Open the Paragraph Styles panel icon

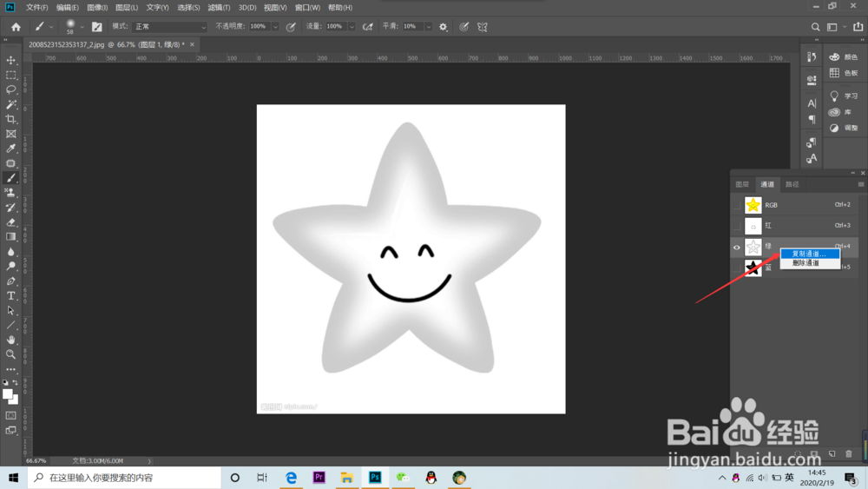point(812,142)
